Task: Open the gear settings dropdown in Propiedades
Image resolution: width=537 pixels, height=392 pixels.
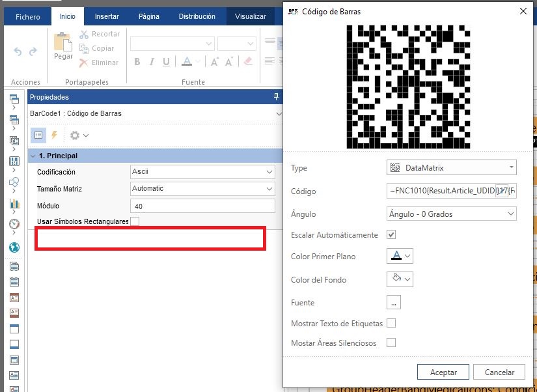Action: (x=79, y=135)
